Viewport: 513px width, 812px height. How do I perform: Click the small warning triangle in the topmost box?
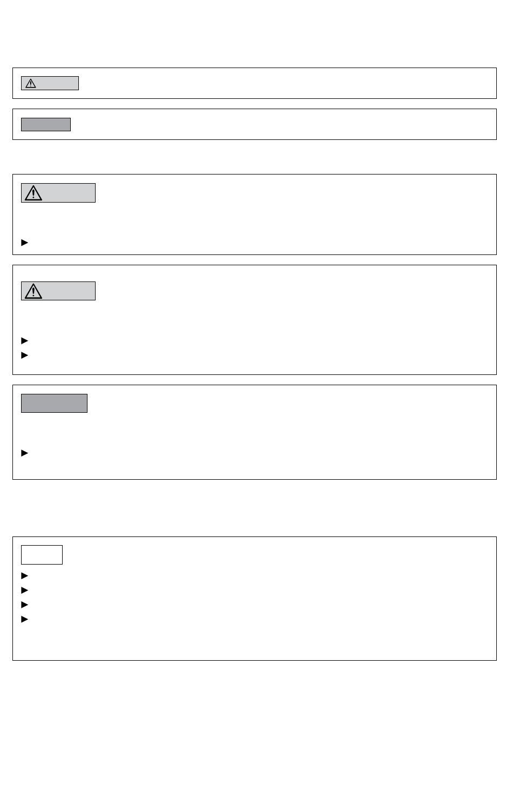point(31,83)
